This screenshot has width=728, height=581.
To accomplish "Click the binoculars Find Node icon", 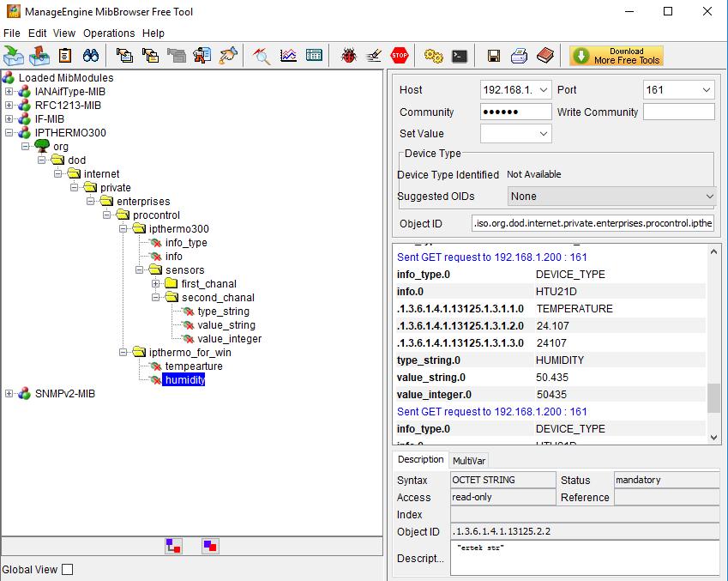I will [x=91, y=56].
